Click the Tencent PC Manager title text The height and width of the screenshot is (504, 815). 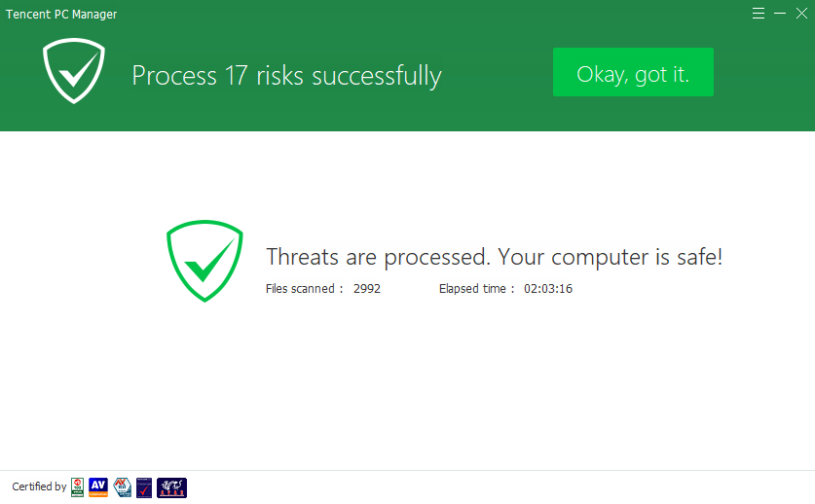click(x=61, y=15)
